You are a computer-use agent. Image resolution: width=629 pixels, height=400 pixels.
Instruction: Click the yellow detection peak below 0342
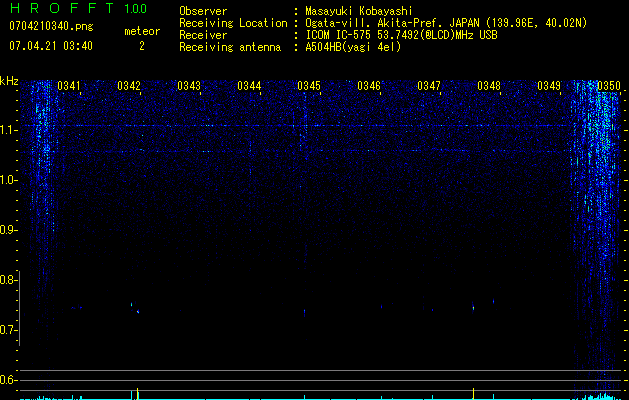[x=138, y=394]
